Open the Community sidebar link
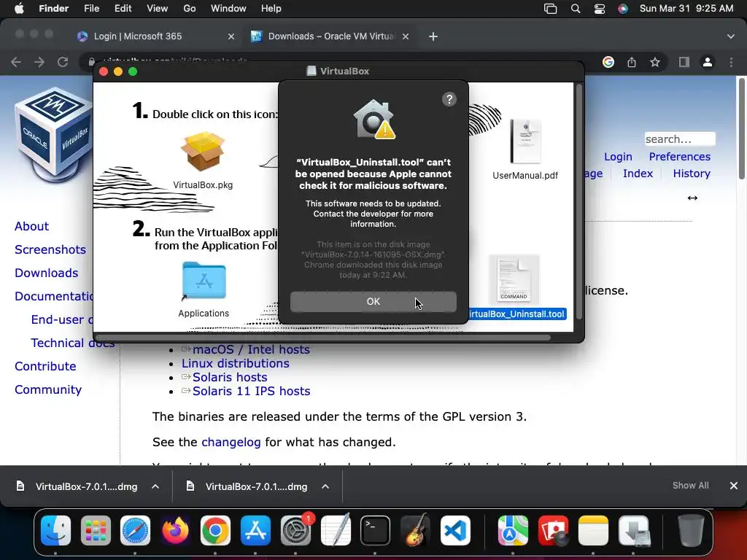Screen dimensions: 747x560 pyautogui.click(x=48, y=389)
